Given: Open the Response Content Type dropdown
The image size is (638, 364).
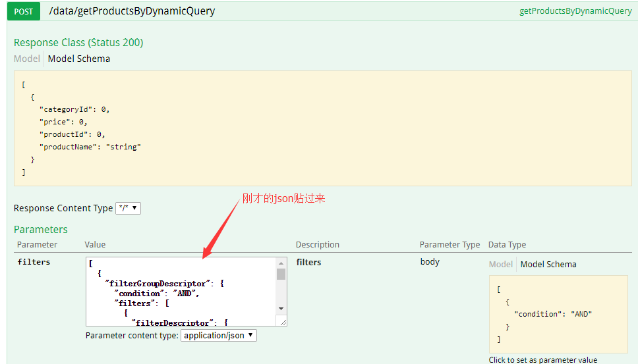Looking at the screenshot, I should click(x=128, y=208).
